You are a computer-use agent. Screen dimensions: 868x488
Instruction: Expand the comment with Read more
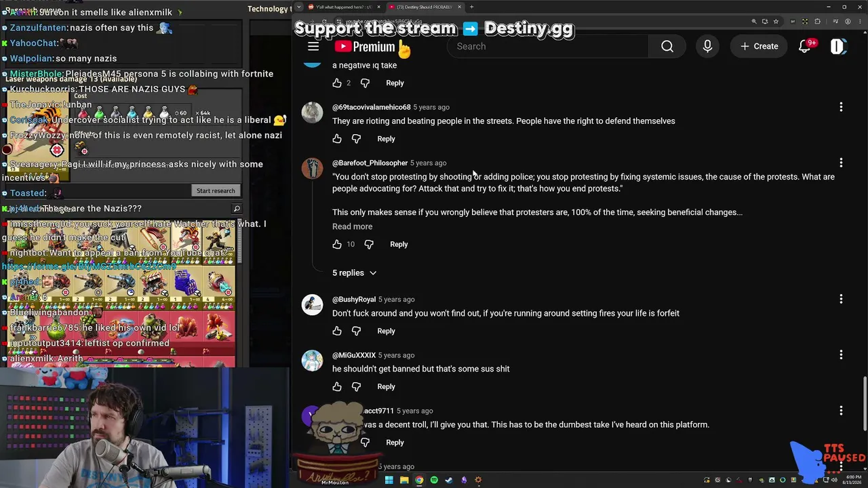352,226
